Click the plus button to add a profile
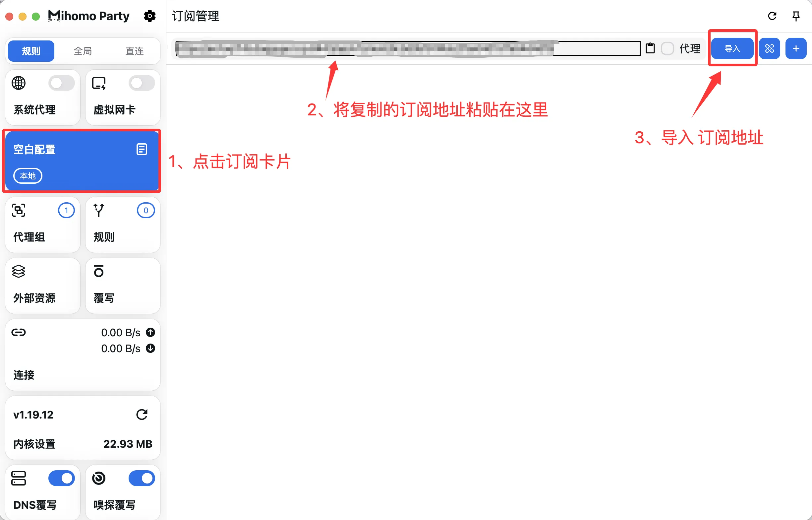This screenshot has height=520, width=812. coord(795,49)
